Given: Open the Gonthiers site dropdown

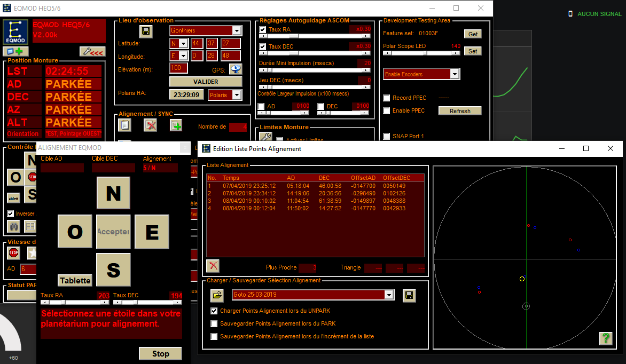Looking at the screenshot, I should (237, 30).
